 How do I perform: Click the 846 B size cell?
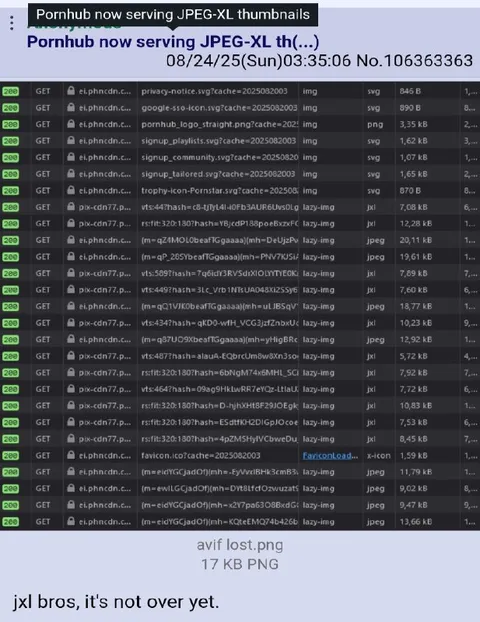(410, 91)
